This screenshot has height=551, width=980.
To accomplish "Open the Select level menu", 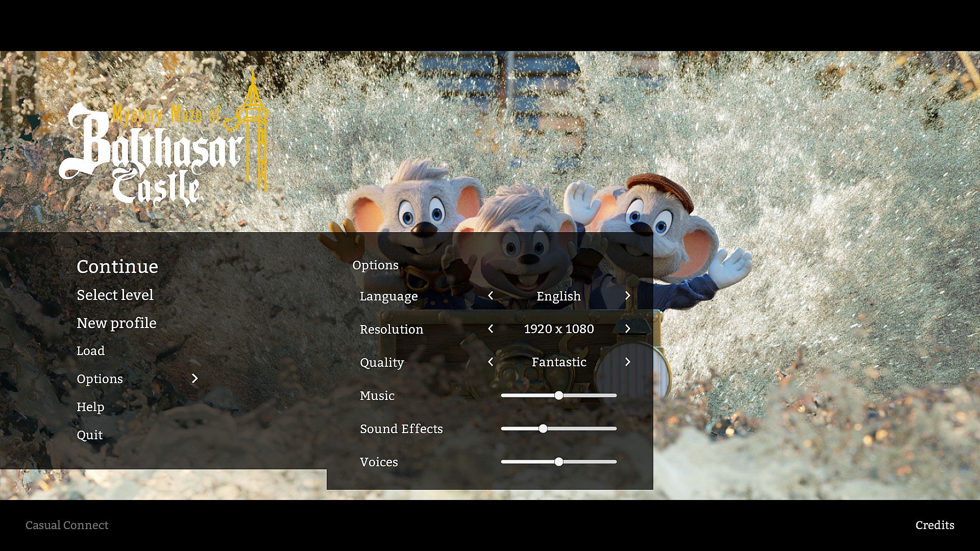I will (115, 295).
